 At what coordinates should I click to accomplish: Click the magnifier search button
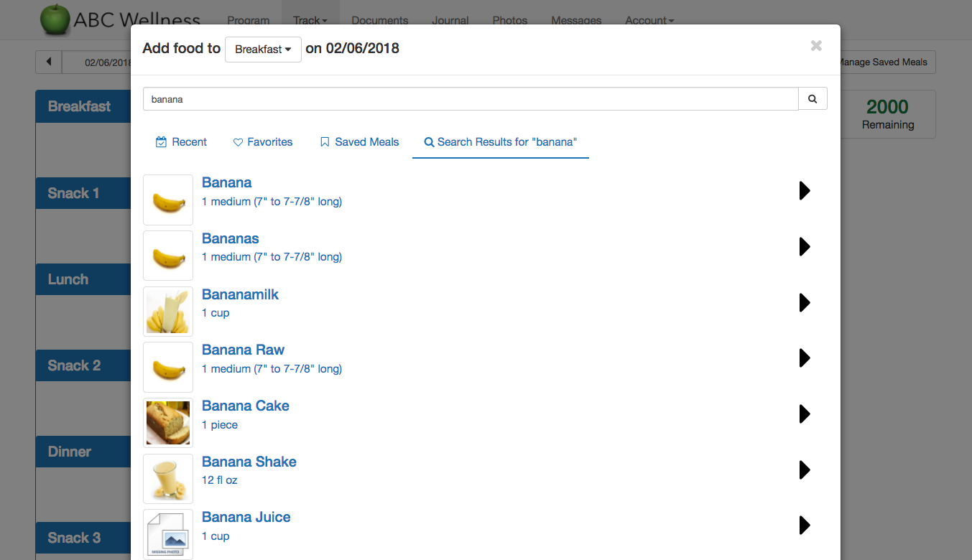tap(813, 99)
